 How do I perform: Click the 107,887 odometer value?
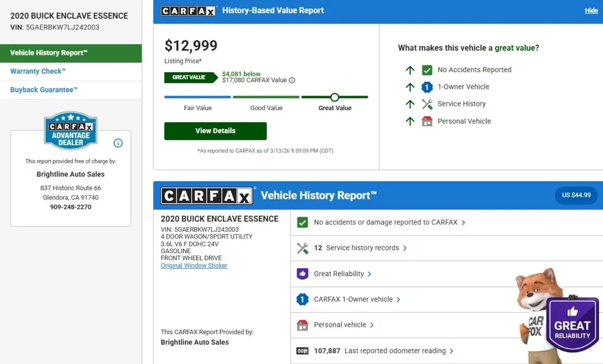327,351
